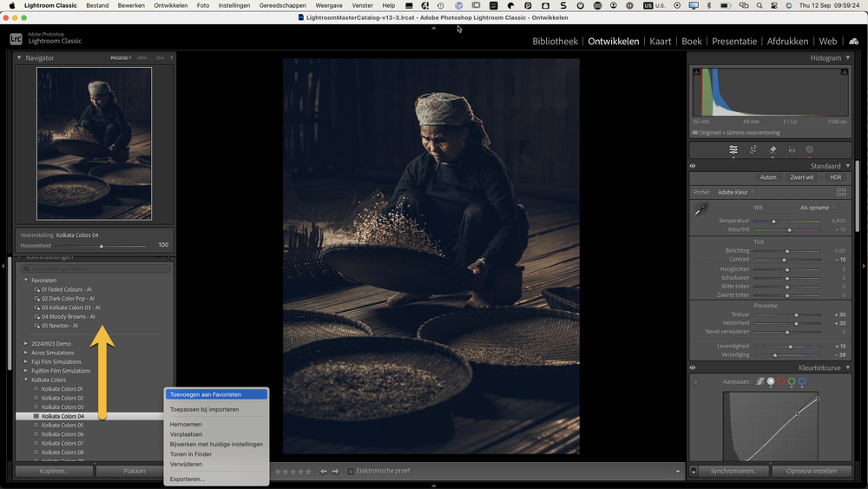This screenshot has height=489, width=868.
Task: Select the blue curve channel circle
Action: point(802,381)
